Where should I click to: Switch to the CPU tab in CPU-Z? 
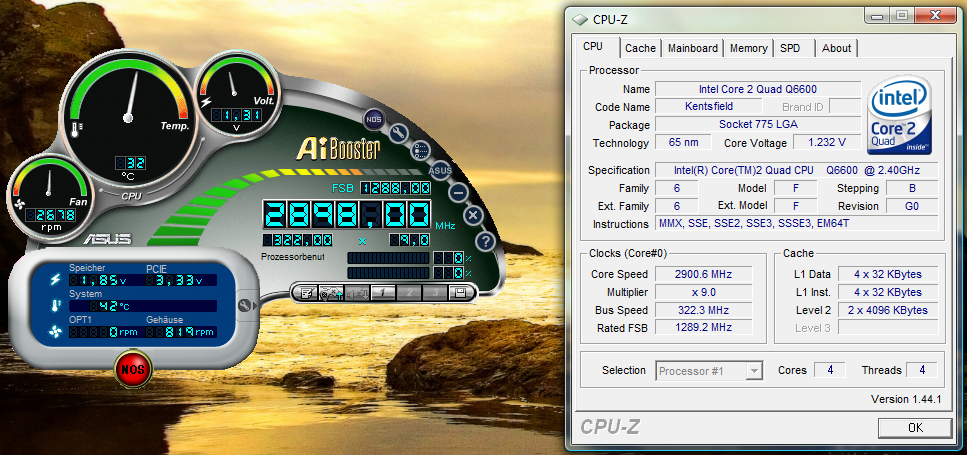pyautogui.click(x=593, y=47)
